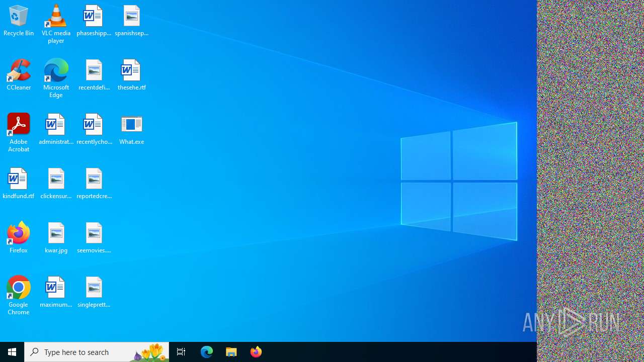Select the Google Chrome desktop shortcut
The image size is (644, 362).
(x=19, y=295)
